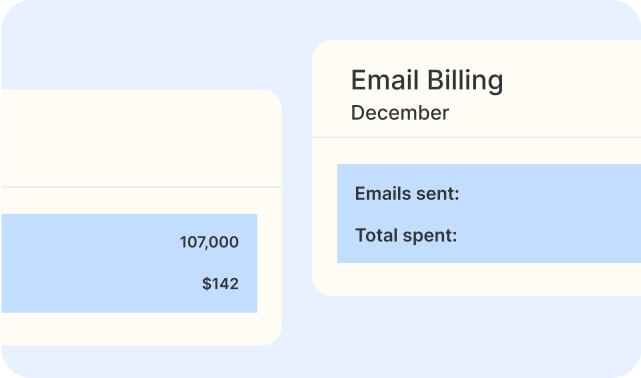Click cream strip between December divider and blue panel
This screenshot has height=378, width=641.
pos(476,151)
